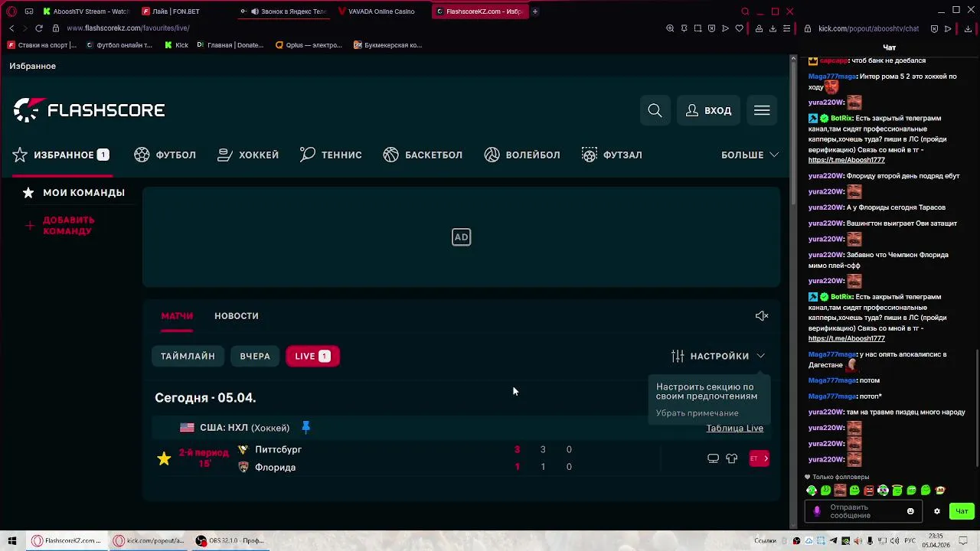Open OBS from the Windows taskbar
The height and width of the screenshot is (551, 980).
pyautogui.click(x=230, y=540)
